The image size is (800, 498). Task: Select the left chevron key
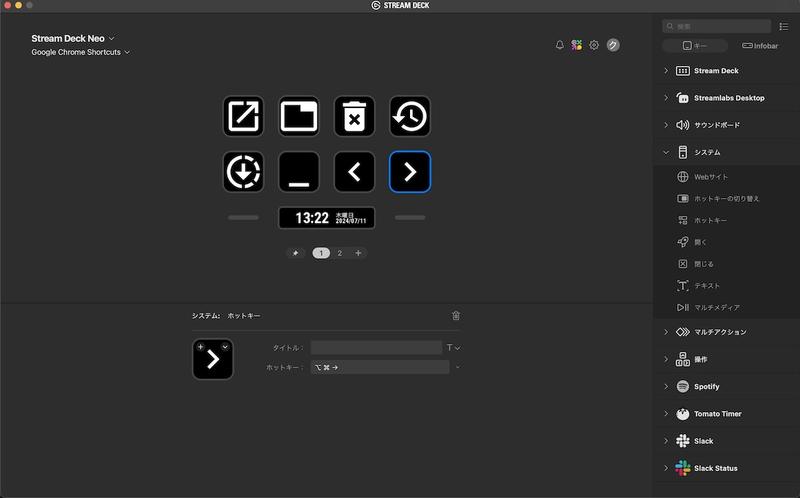coord(355,172)
